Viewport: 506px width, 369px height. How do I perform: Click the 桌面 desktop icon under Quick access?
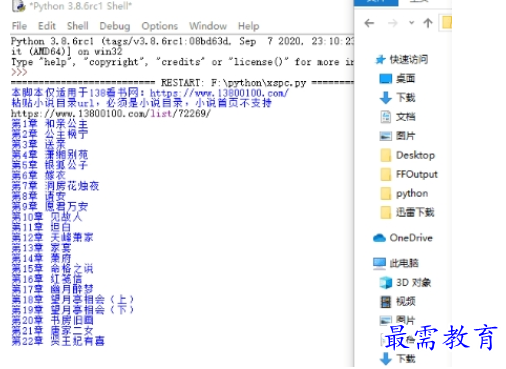386,79
